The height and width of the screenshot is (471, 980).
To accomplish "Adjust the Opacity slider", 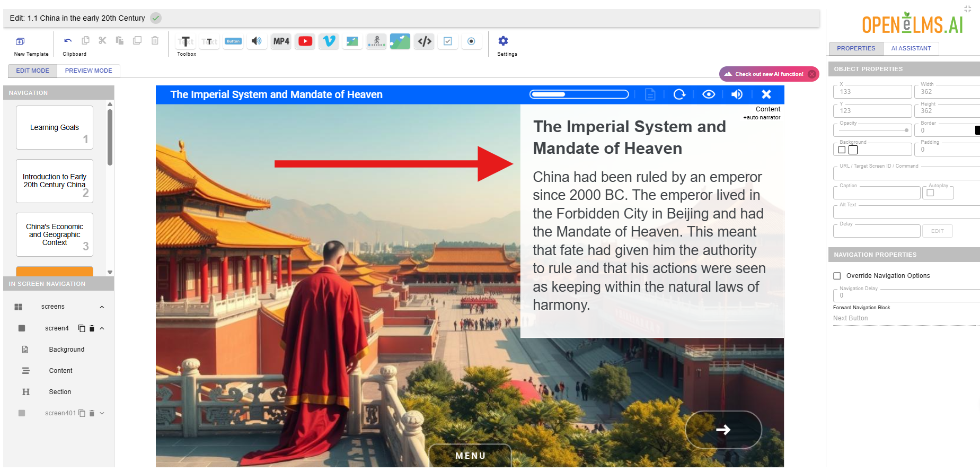I will point(873,130).
